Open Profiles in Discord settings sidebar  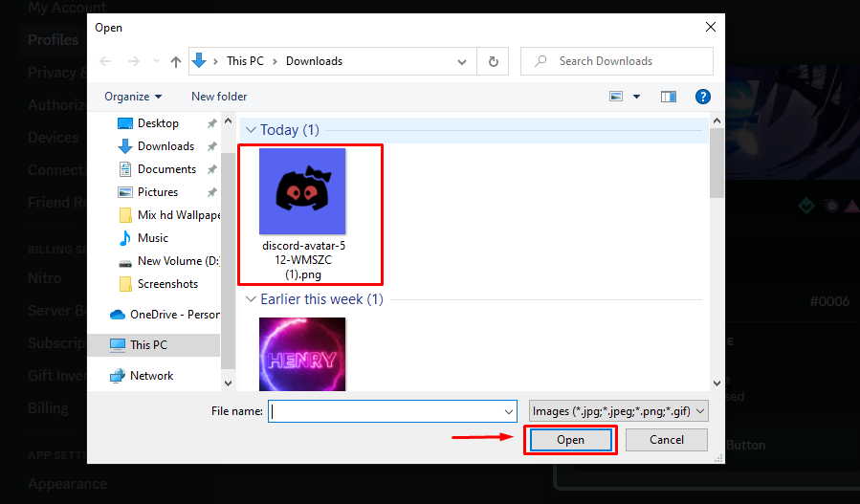[x=54, y=39]
